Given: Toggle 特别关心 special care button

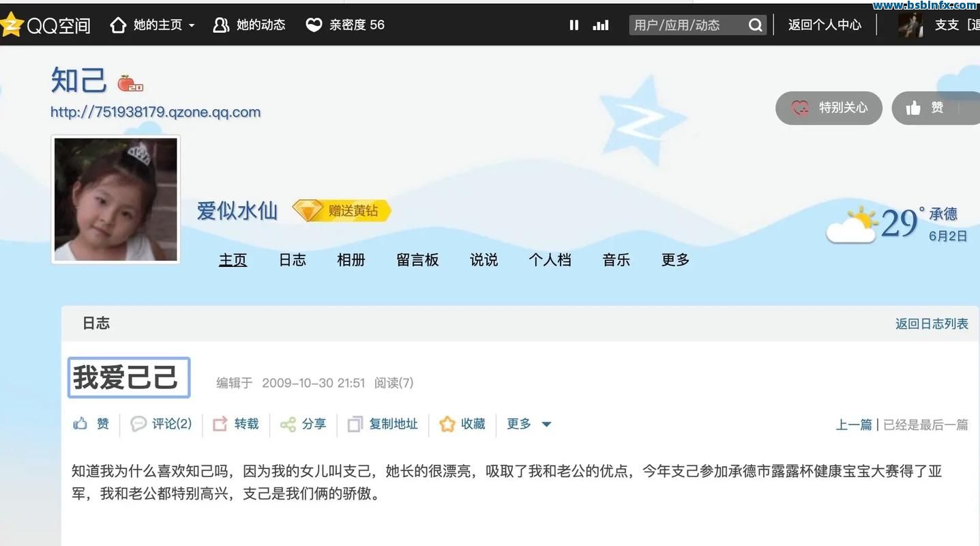Looking at the screenshot, I should tap(829, 108).
